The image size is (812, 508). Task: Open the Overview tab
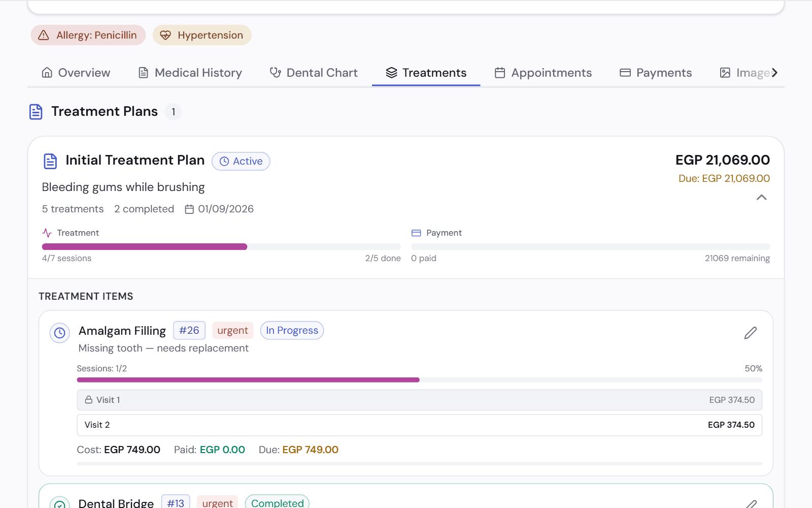tap(76, 73)
